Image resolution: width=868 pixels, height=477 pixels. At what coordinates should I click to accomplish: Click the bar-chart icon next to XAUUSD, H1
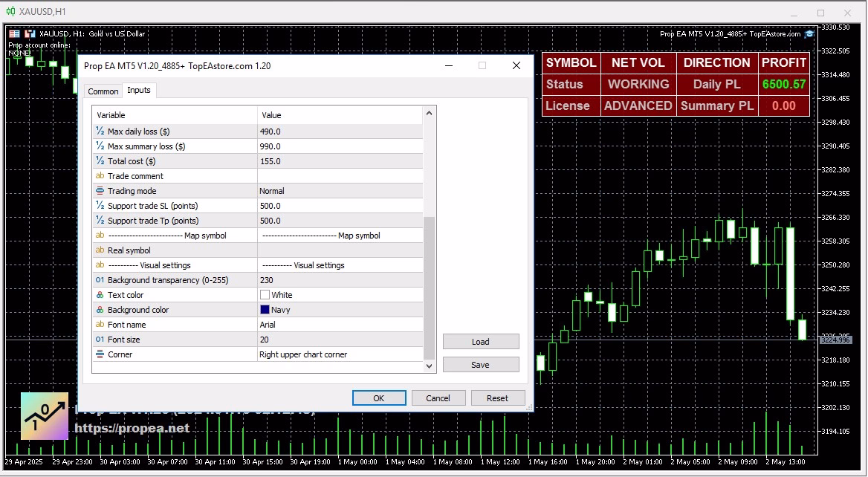[30, 33]
